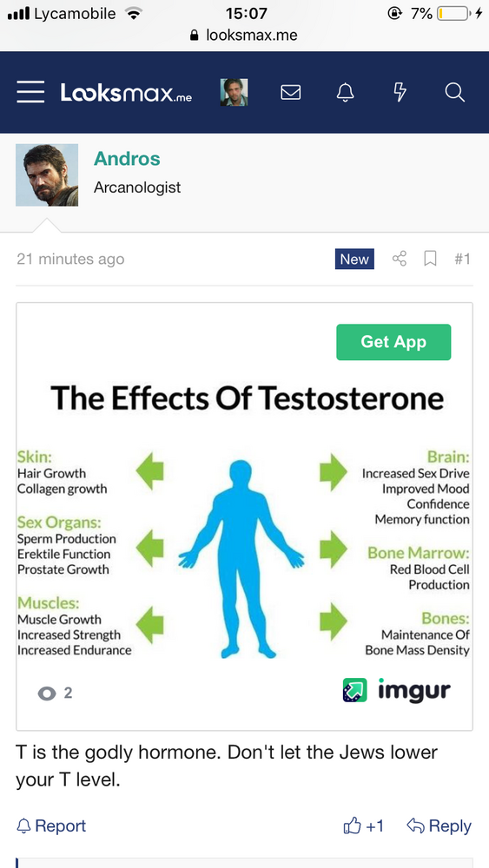Viewport: 489px width, 868px height.
Task: Click the 21 minutes ago timestamp
Action: tap(70, 259)
